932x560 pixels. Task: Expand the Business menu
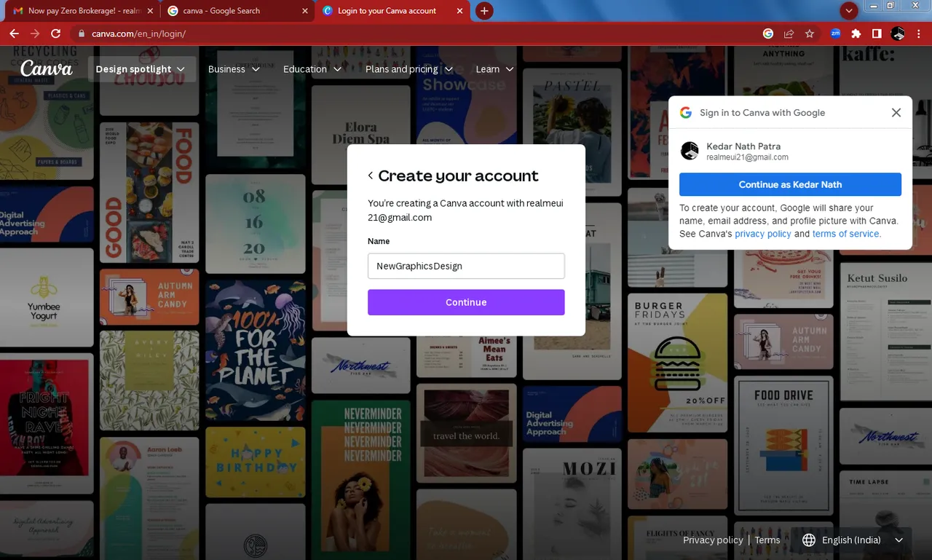pyautogui.click(x=234, y=69)
